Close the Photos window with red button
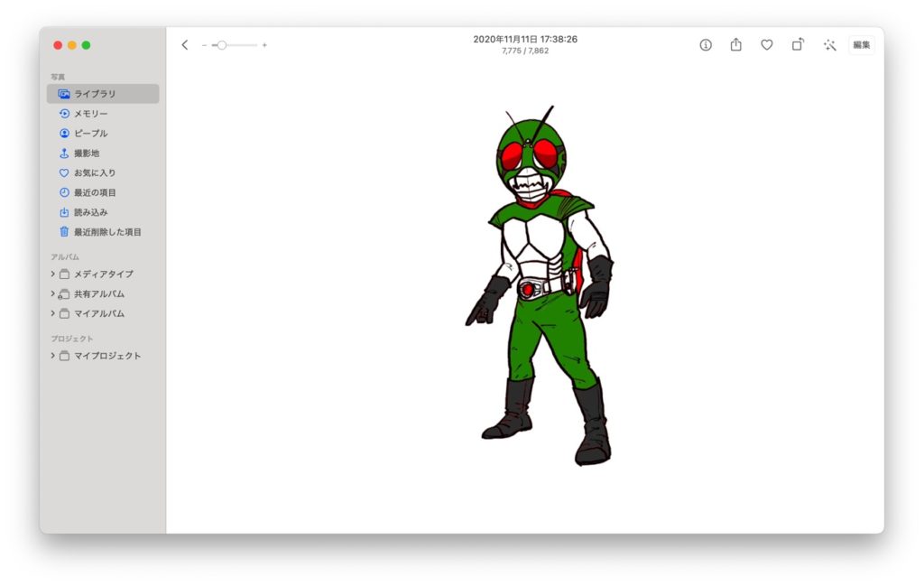This screenshot has height=586, width=924. (x=58, y=45)
